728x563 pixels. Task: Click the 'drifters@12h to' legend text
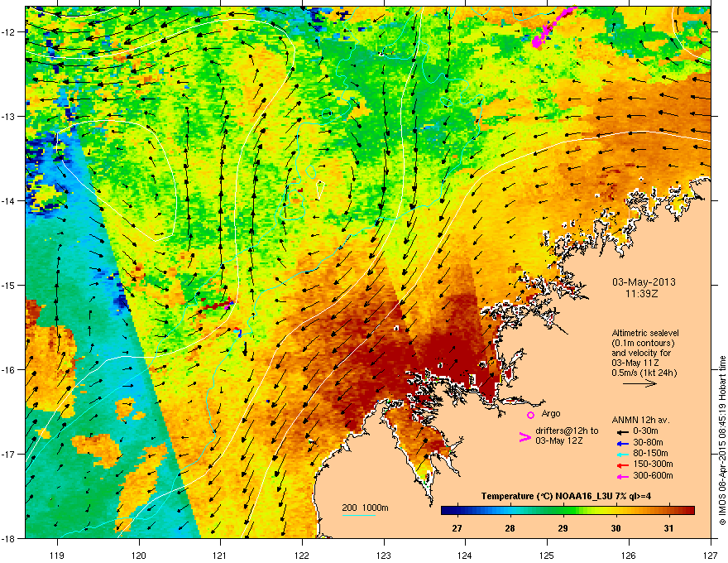click(567, 431)
